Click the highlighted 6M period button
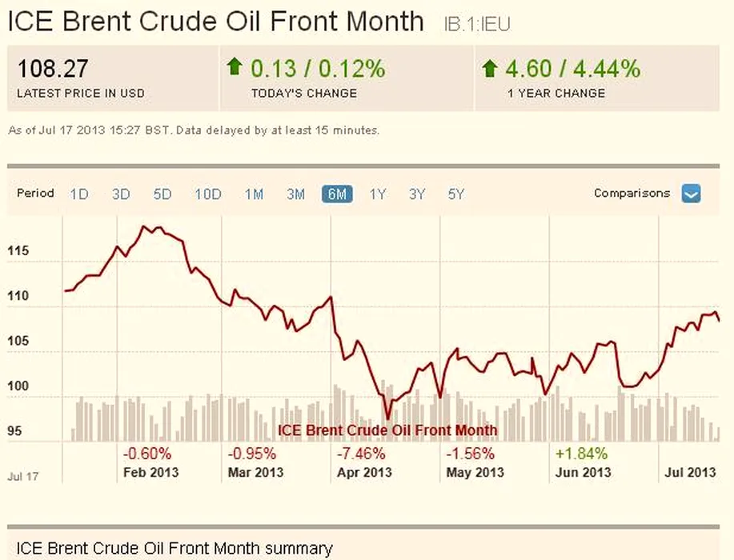 tap(337, 194)
